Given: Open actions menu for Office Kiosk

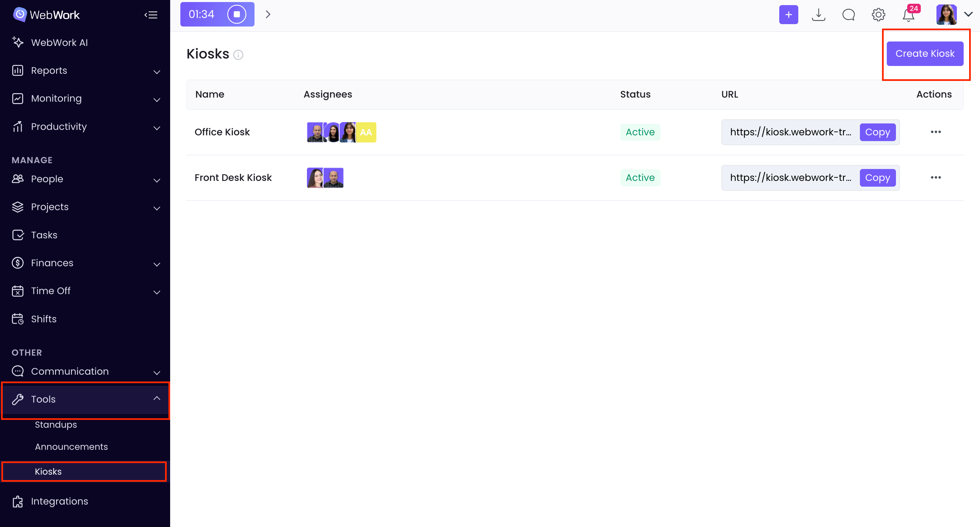Looking at the screenshot, I should click(935, 132).
